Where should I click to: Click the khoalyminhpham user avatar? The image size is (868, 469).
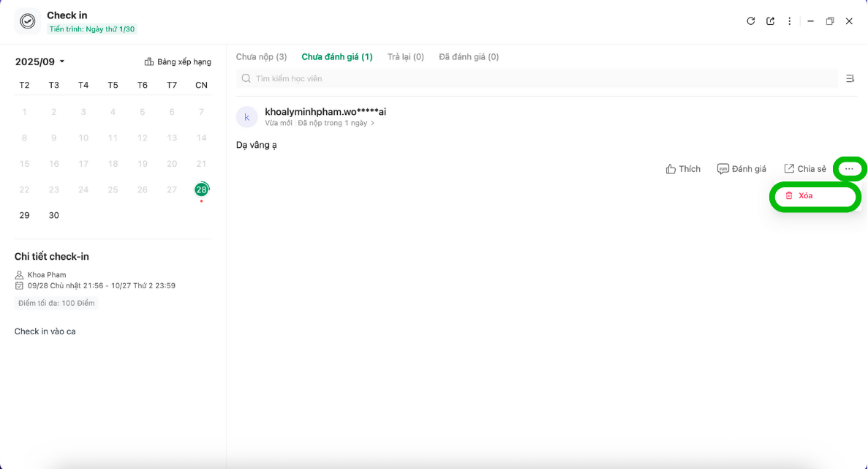point(246,117)
